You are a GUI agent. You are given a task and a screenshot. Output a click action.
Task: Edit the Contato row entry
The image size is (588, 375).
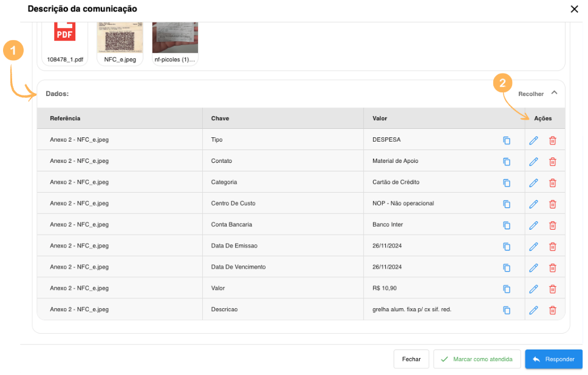(533, 162)
